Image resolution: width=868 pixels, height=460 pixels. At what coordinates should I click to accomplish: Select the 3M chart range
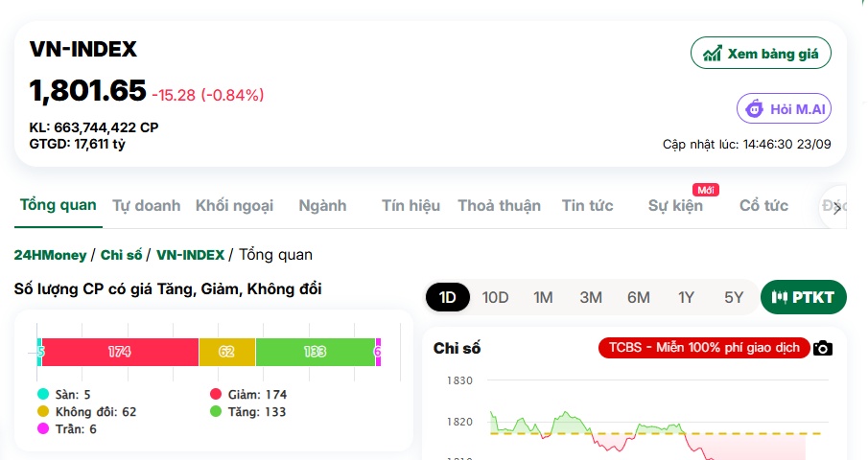[591, 297]
